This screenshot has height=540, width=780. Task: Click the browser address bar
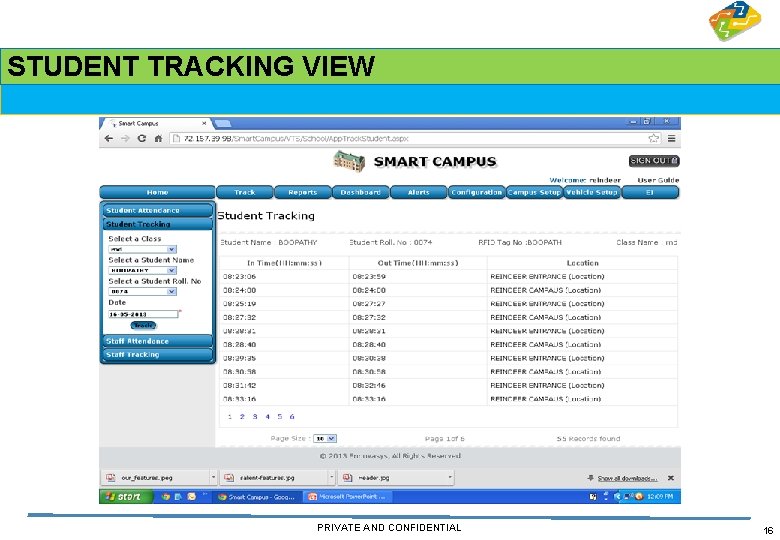tap(408, 139)
